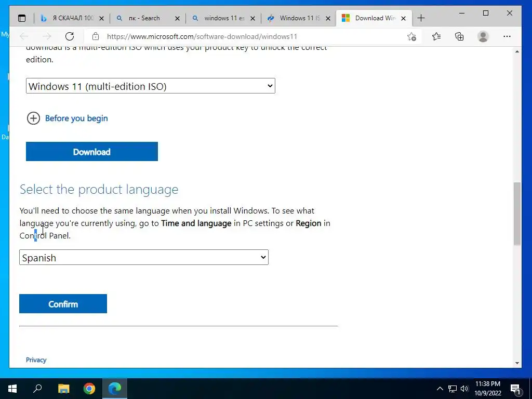Show hidden system tray icons
The height and width of the screenshot is (399, 532).
pyautogui.click(x=440, y=389)
